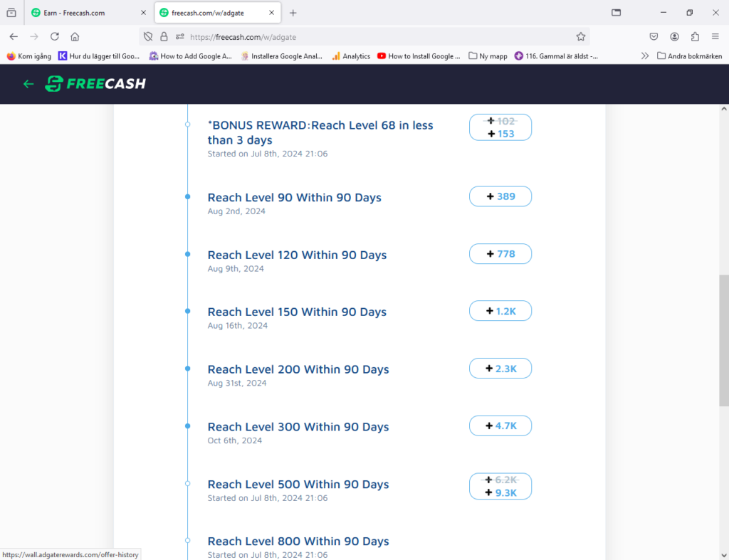This screenshot has height=560, width=729.
Task: Open the Kom igång bookmark
Action: coord(28,56)
